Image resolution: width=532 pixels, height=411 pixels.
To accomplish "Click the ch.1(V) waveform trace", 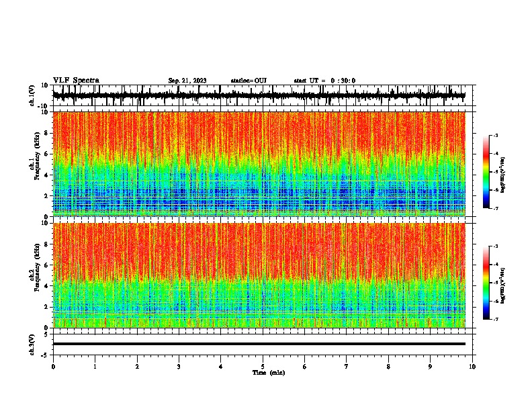I will coord(259,95).
